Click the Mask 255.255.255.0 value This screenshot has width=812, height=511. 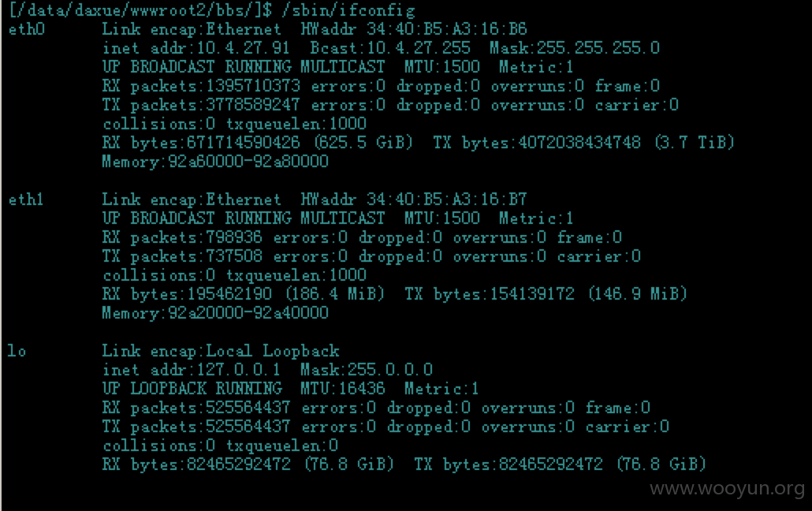598,48
